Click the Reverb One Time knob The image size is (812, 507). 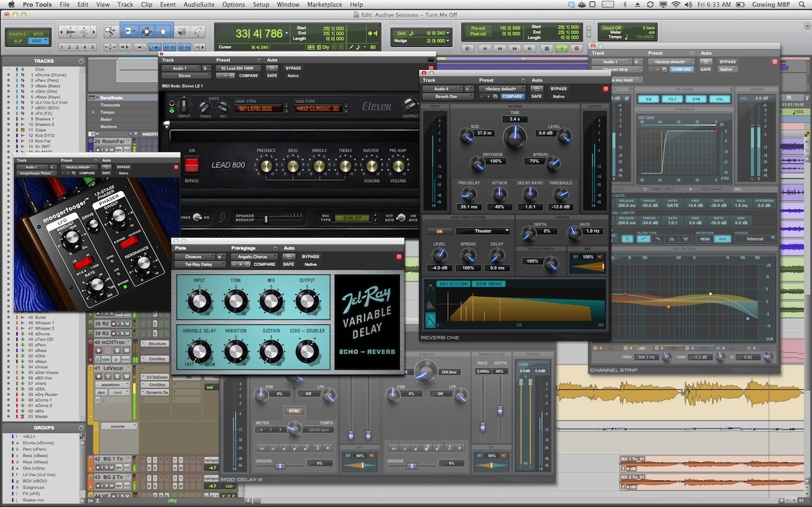[514, 137]
